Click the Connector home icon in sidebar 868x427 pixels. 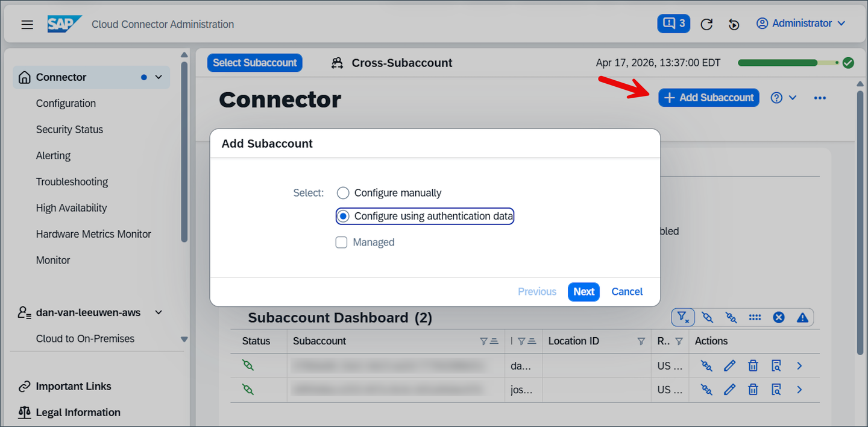click(x=25, y=77)
